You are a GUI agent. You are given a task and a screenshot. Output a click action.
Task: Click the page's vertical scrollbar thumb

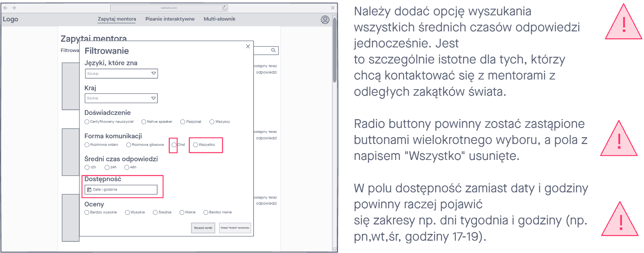click(x=334, y=51)
